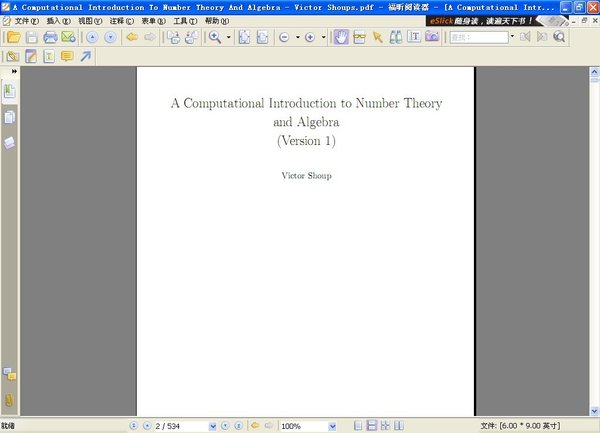Open the layers panel in sidebar
The width and height of the screenshot is (600, 433).
[10, 143]
